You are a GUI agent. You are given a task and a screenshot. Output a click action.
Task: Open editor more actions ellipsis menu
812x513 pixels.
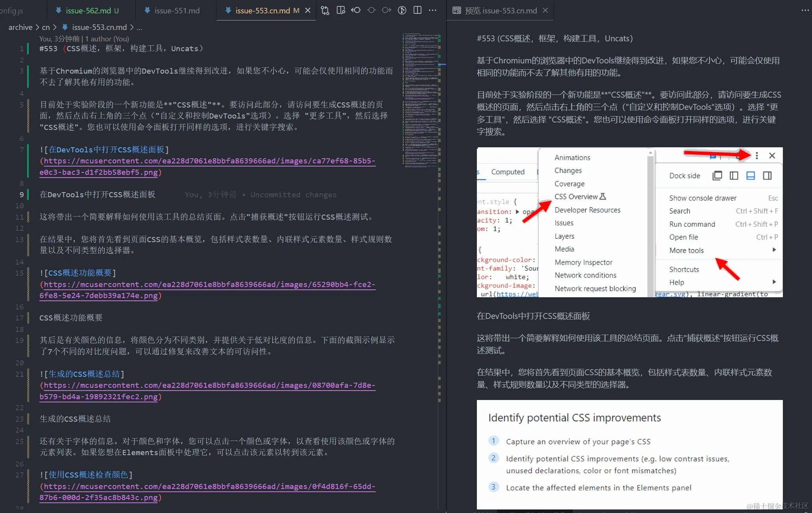(432, 11)
